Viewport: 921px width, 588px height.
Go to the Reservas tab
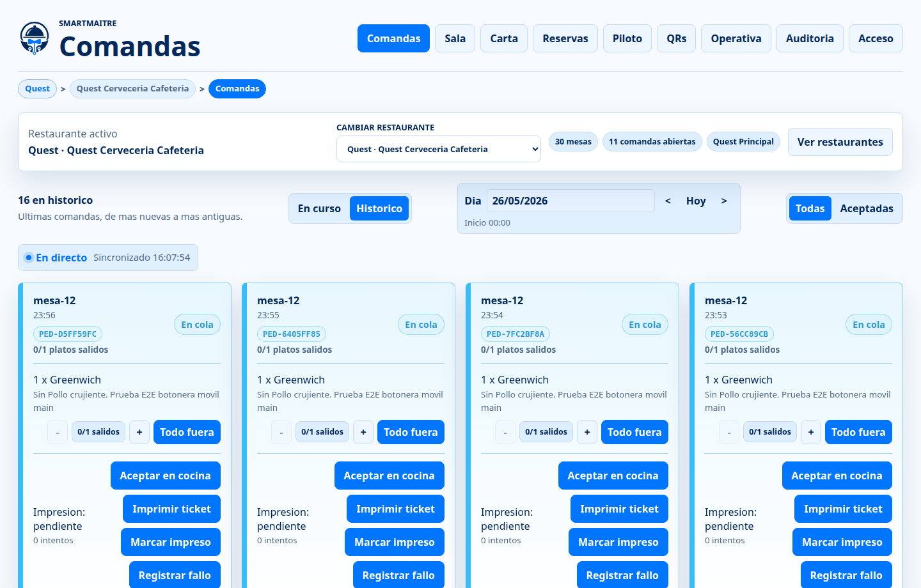[565, 38]
